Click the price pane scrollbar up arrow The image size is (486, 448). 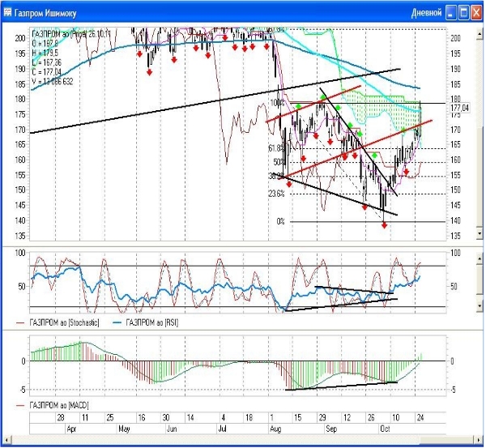tap(480, 34)
